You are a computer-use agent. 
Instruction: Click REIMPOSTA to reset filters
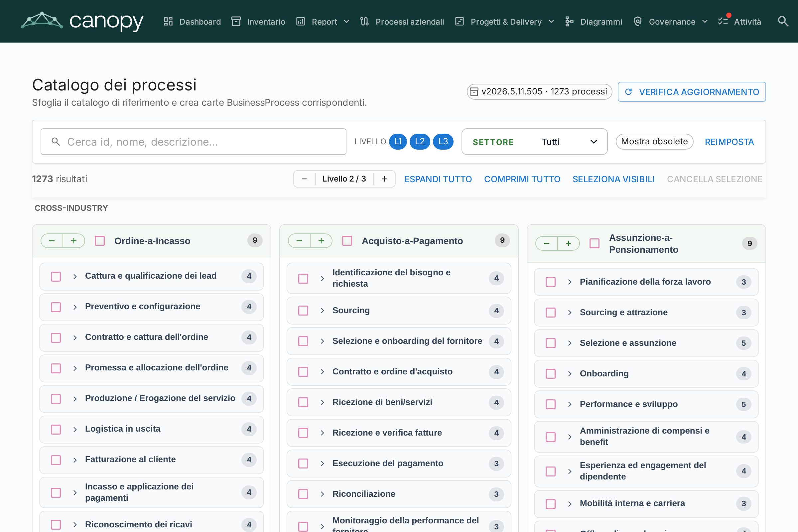pyautogui.click(x=729, y=142)
